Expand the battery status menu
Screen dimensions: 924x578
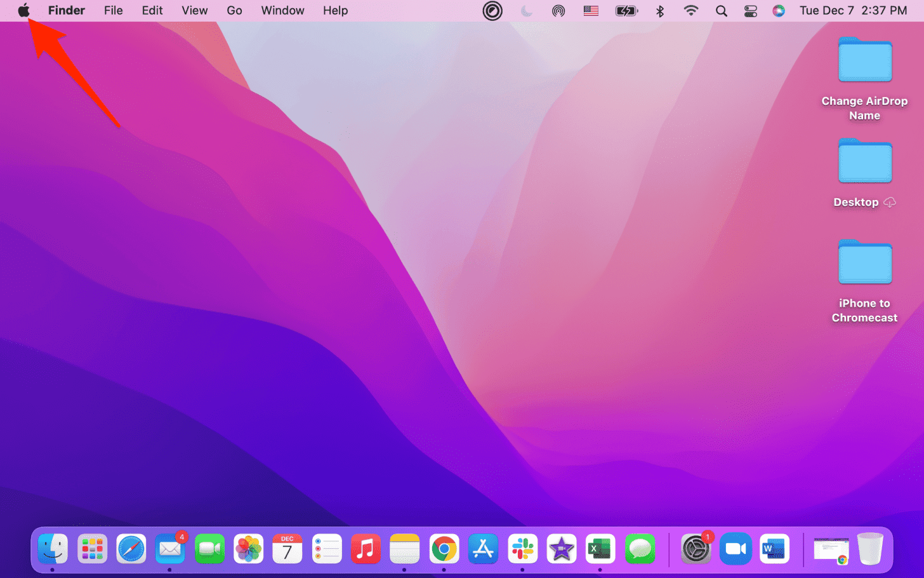[626, 11]
